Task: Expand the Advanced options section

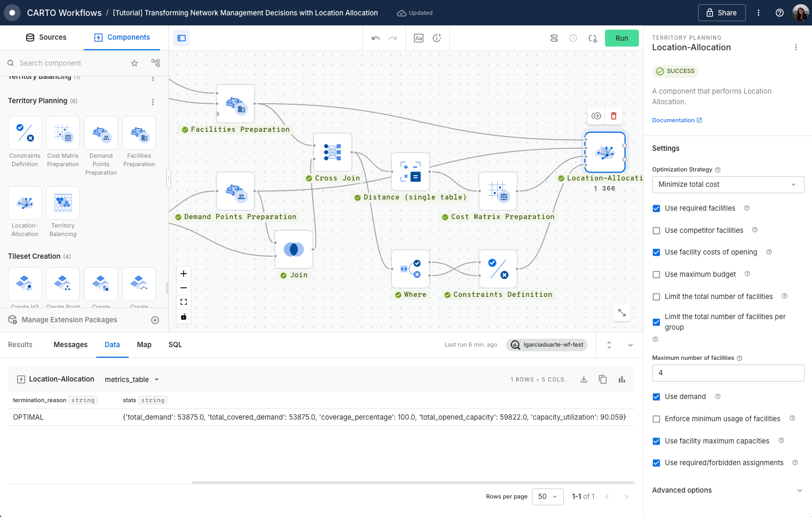Action: (728, 491)
